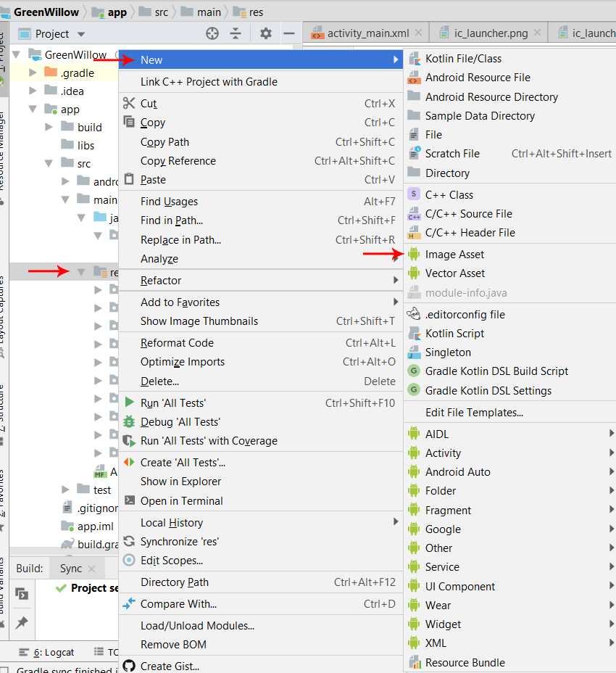Open the Project view dropdown
Viewport: 616px width, 673px height.
(81, 34)
